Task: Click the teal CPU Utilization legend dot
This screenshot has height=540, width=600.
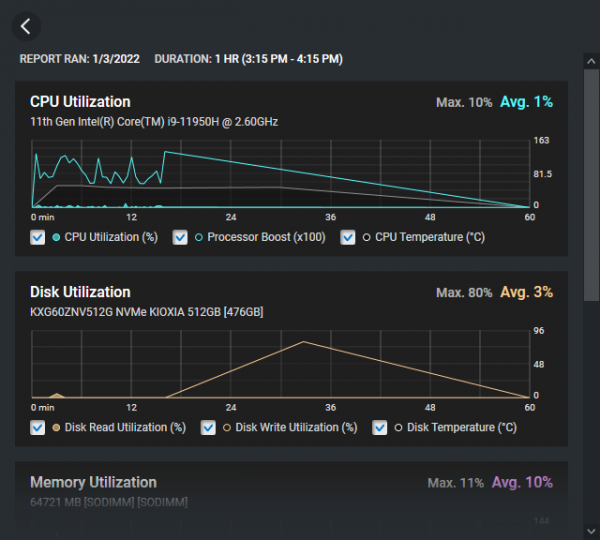Action: (56, 238)
